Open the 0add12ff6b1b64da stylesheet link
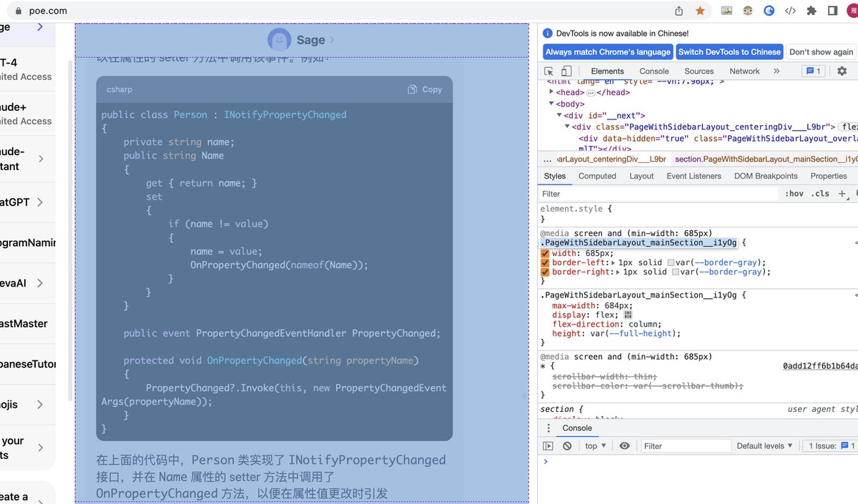The height and width of the screenshot is (504, 858). [x=820, y=366]
